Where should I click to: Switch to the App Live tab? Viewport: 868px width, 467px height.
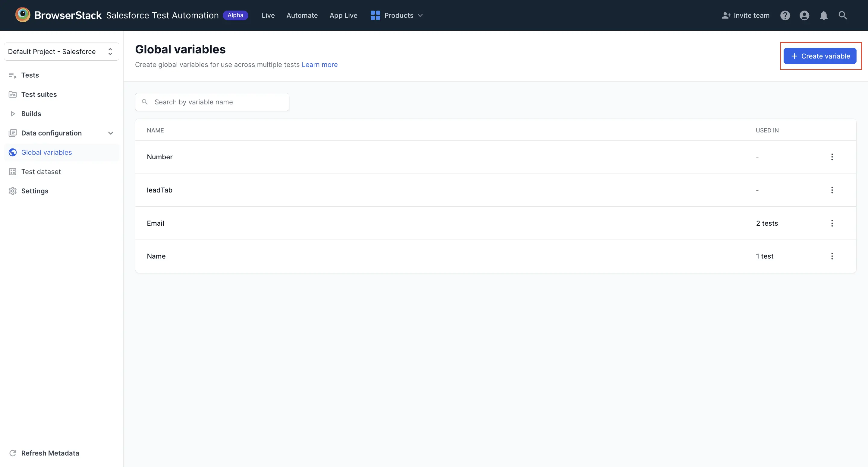click(x=343, y=15)
